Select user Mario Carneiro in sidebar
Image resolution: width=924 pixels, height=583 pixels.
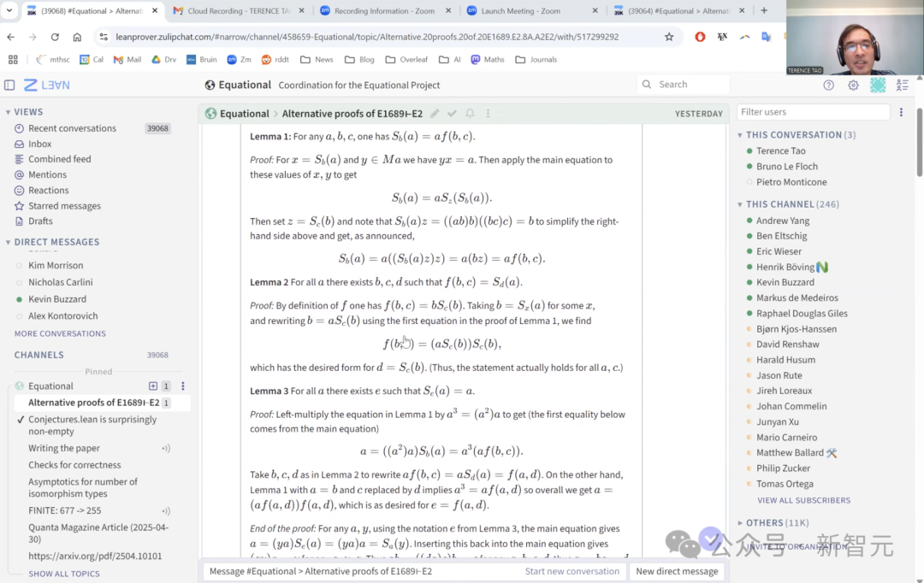tap(787, 438)
